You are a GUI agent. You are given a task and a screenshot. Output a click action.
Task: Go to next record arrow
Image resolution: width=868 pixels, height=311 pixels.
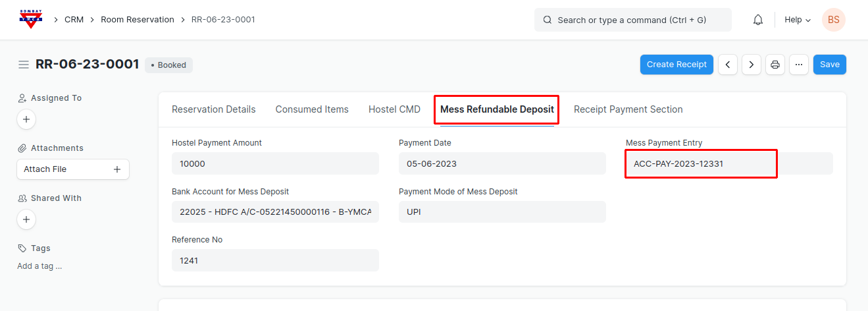752,65
